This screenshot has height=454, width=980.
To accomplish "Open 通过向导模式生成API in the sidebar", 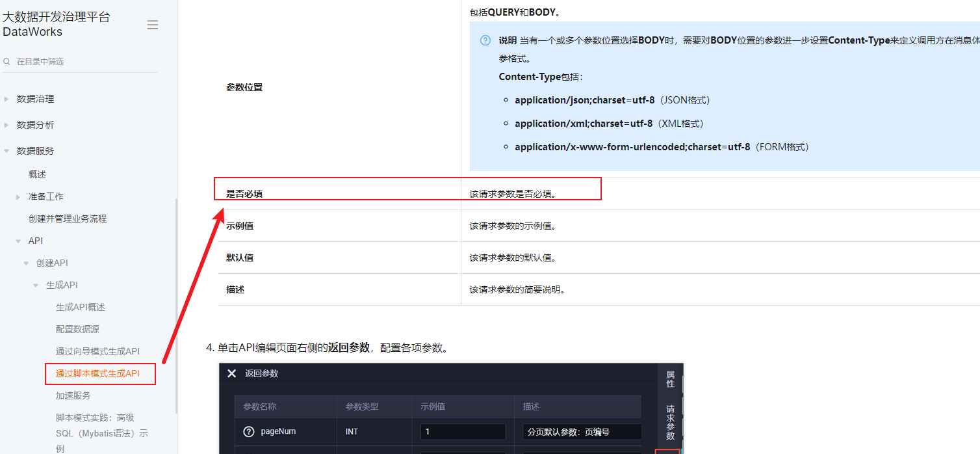I will click(x=97, y=351).
